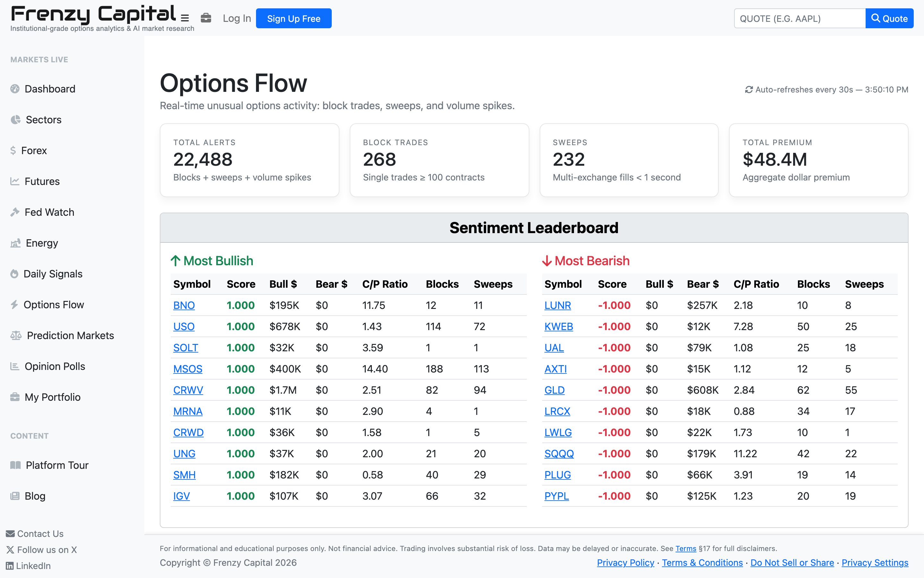Click the LinkedIn logo icon
924x578 pixels.
pyautogui.click(x=10, y=566)
